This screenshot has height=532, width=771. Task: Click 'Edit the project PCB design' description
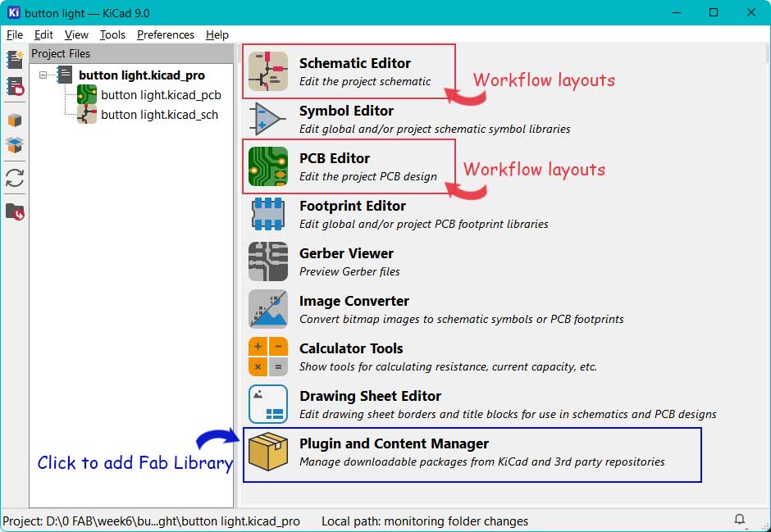click(x=367, y=177)
